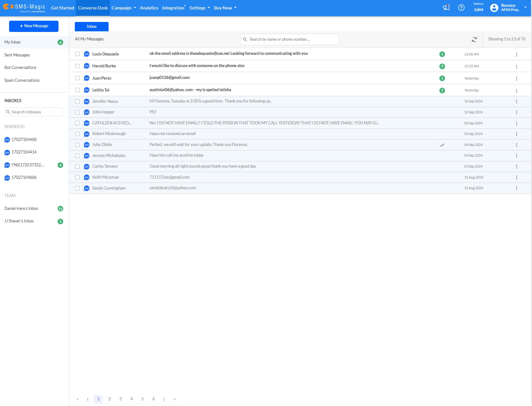Open the three-dot menu for Juan Perez
532x406 pixels.
516,79
